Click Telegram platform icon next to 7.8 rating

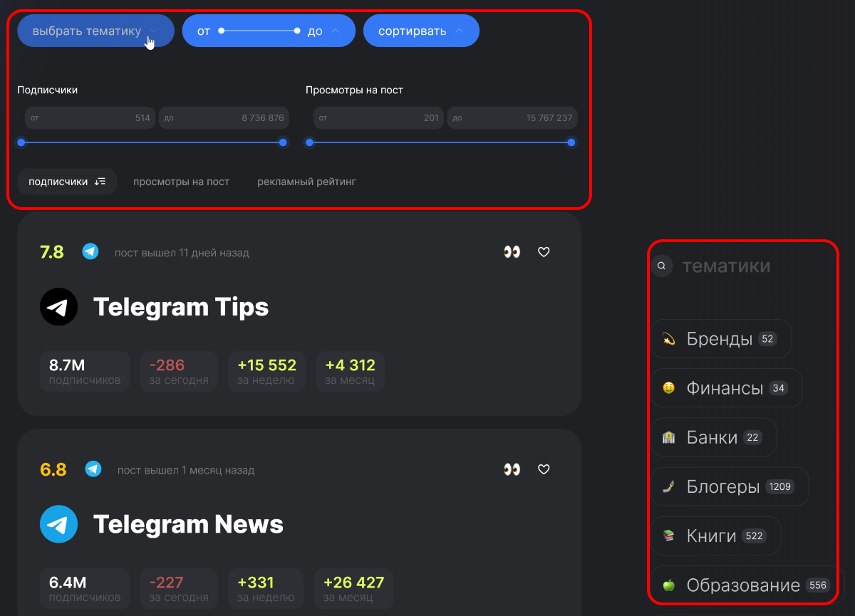90,251
